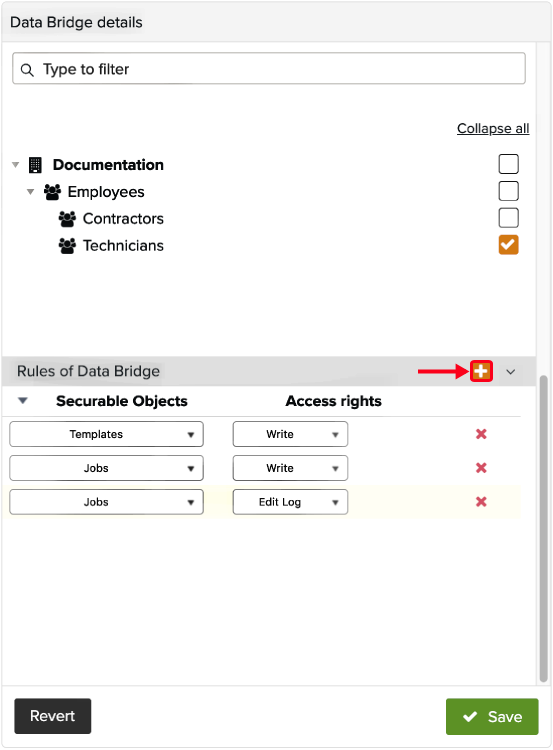Click the Technicians group icon
Screen dimensions: 553x750
pos(67,245)
